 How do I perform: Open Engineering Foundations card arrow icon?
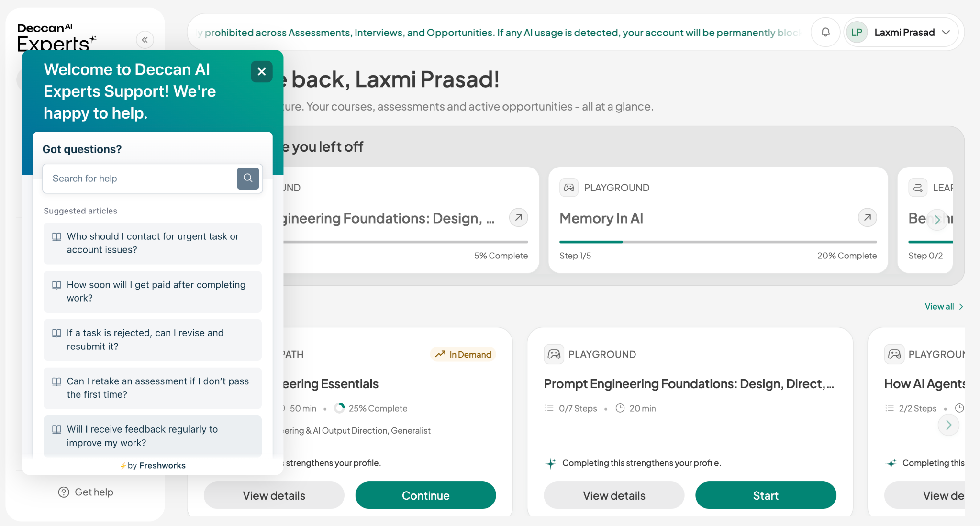[x=518, y=218]
